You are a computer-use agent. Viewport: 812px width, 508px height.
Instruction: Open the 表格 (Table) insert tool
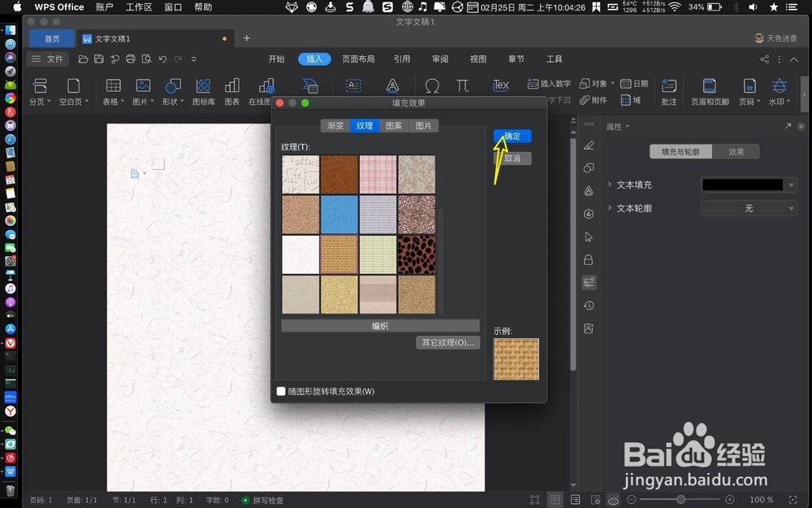(x=113, y=89)
